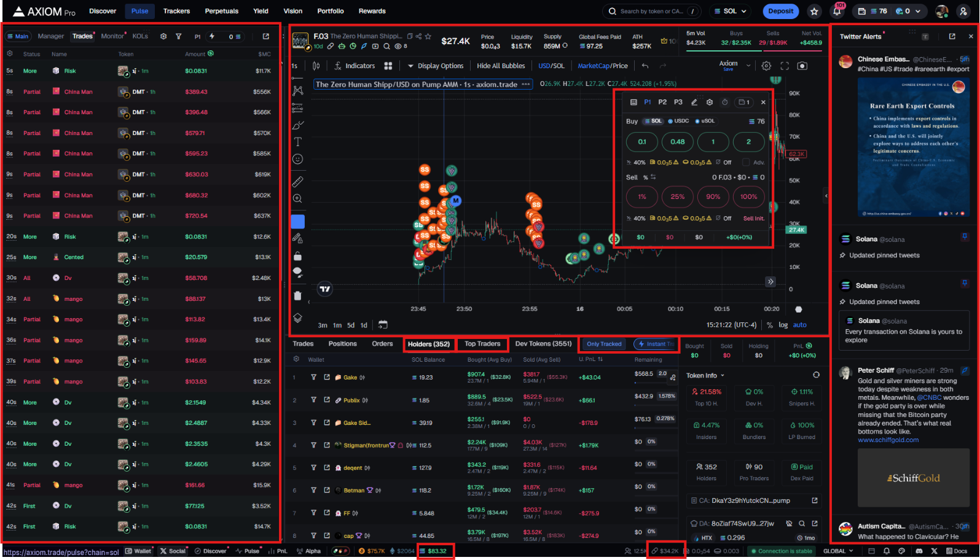Toggle the Instant Trade button
Image resolution: width=980 pixels, height=560 pixels.
[655, 344]
